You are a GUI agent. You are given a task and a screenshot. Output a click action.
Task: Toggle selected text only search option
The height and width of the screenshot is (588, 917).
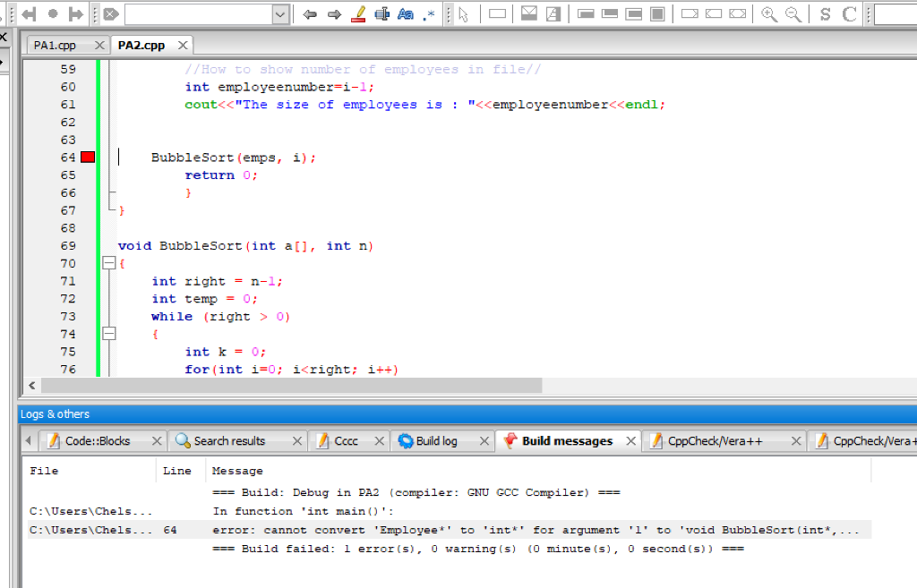(381, 14)
